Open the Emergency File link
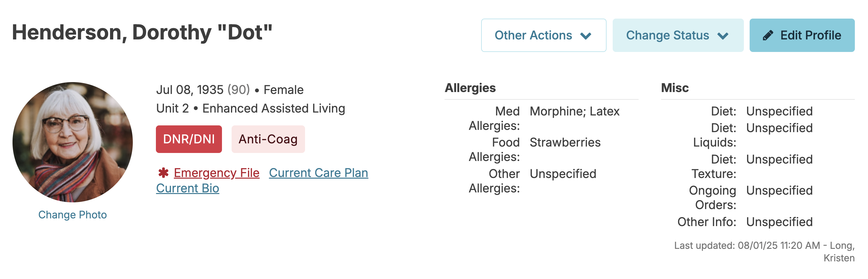The width and height of the screenshot is (868, 279). (x=217, y=173)
